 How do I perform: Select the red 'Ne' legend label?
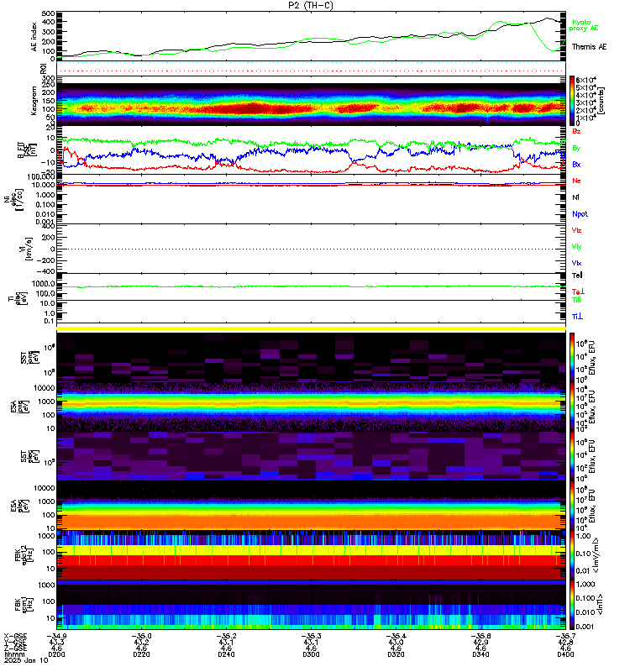point(576,181)
